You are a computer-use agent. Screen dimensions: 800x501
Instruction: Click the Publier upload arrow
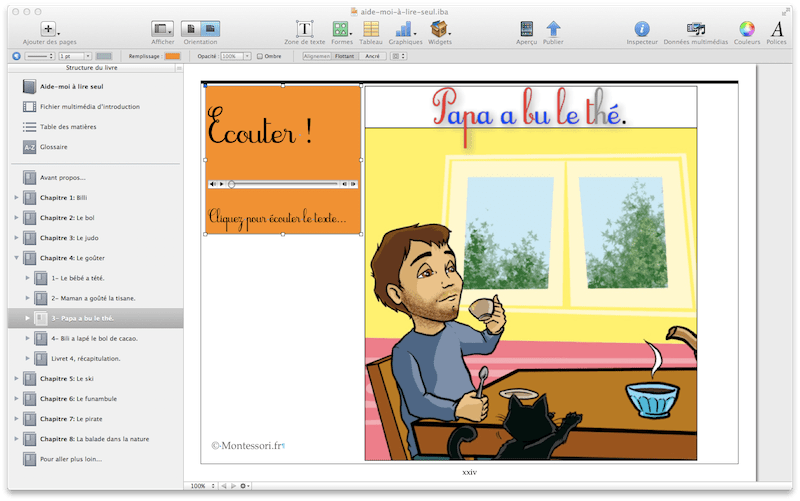tap(553, 29)
